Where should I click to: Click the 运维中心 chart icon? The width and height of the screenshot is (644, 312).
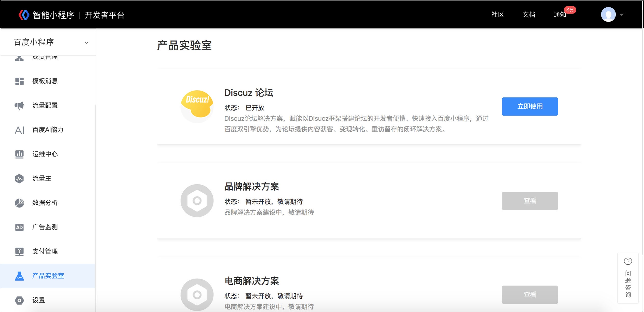click(19, 154)
